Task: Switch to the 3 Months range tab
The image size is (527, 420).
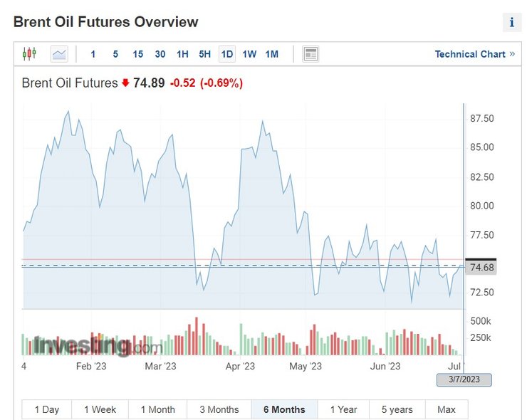Action: tap(219, 409)
